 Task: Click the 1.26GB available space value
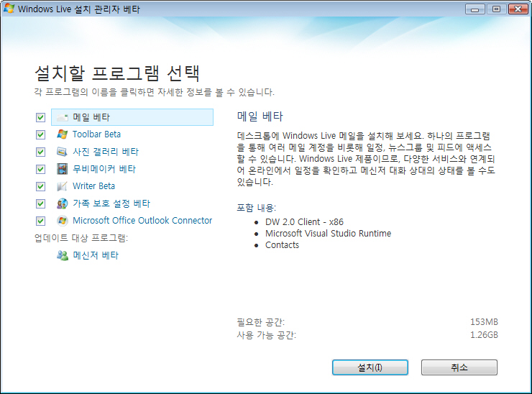[x=484, y=335]
